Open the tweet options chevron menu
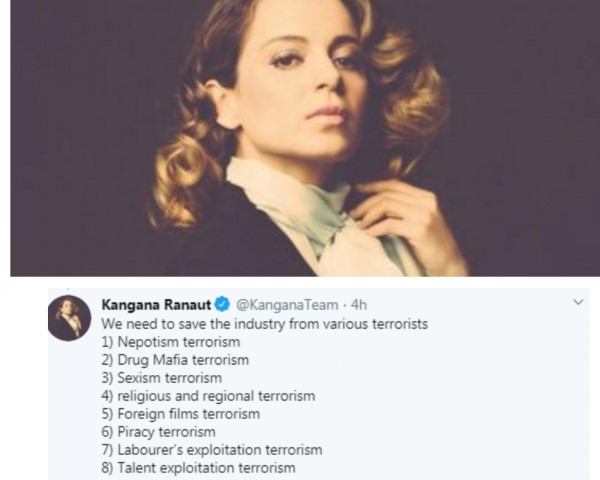 click(x=578, y=302)
